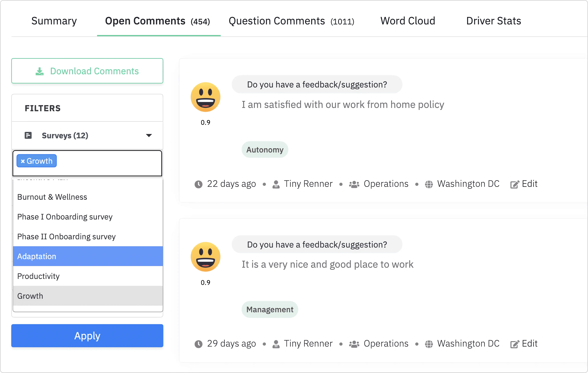
Task: Click the person icon beside second Tiny Renner
Action: pos(276,344)
